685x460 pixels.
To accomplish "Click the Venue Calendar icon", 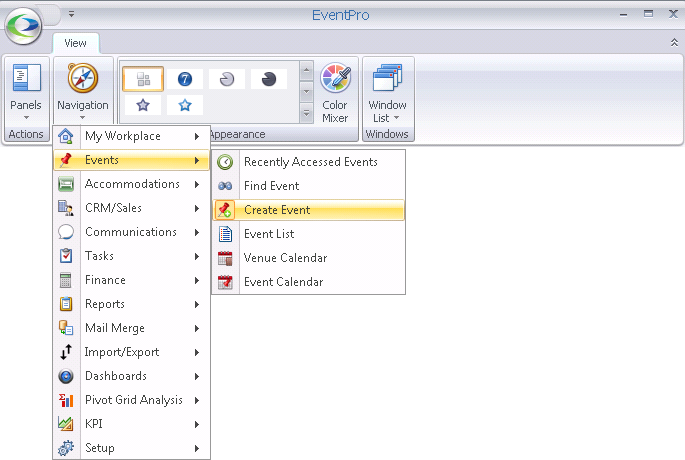I will 225,258.
